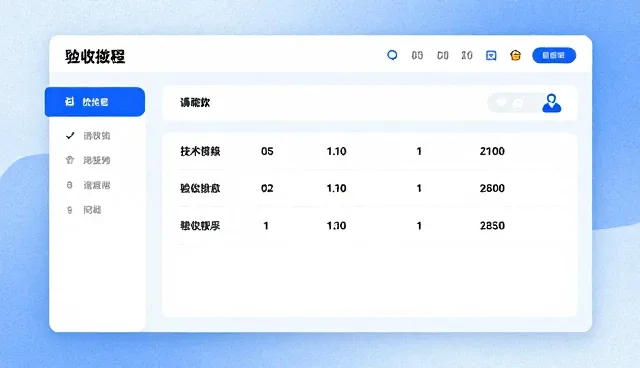This screenshot has height=368, width=640.
Task: Open the blue user avatar icon
Action: click(x=551, y=103)
